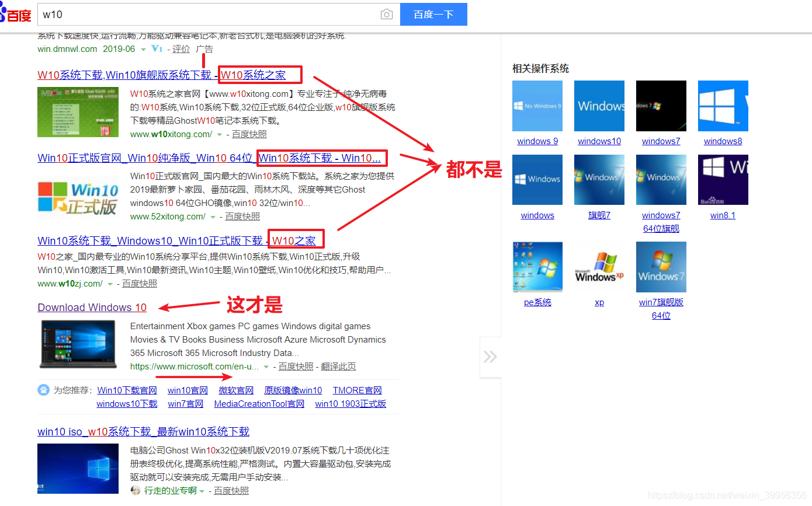Viewport: 812px width, 506px height.
Task: Open 百度快照 for www.w10xitong.com
Action: pos(249,134)
